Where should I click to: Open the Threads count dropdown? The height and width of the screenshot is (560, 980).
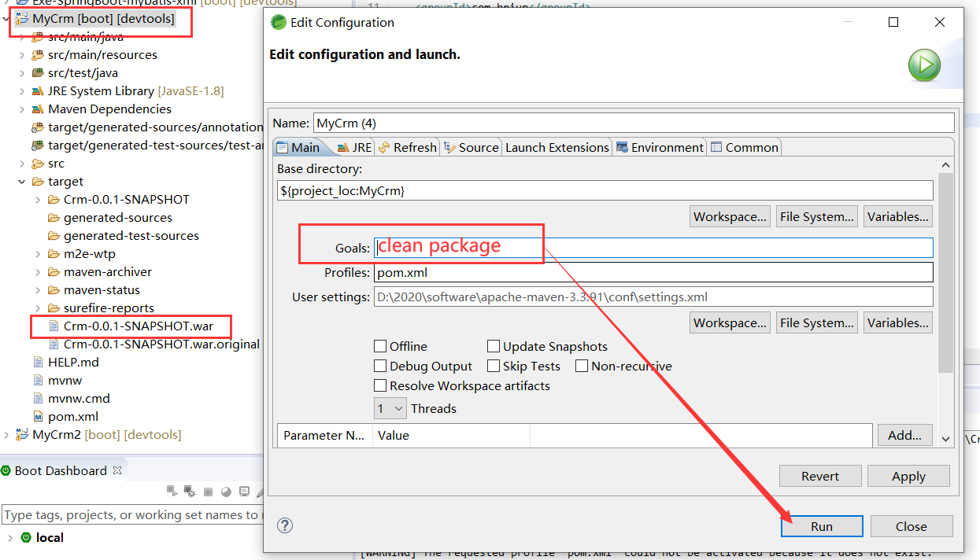[x=390, y=408]
